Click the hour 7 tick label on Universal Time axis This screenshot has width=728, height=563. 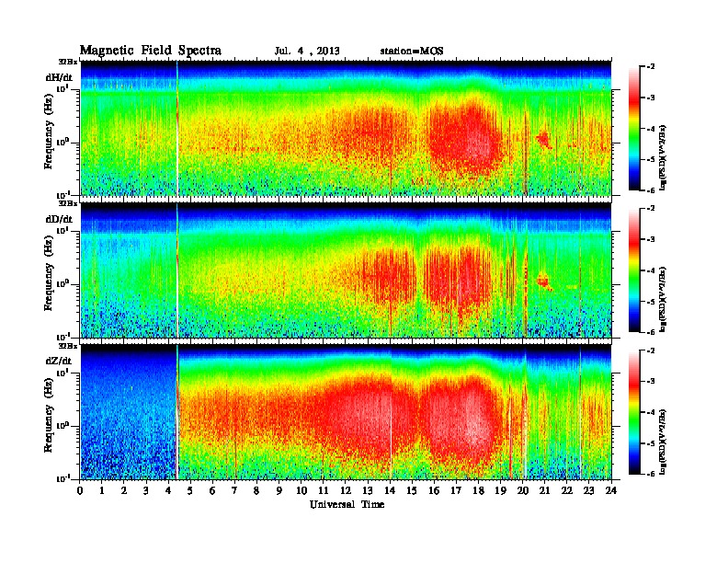click(235, 490)
